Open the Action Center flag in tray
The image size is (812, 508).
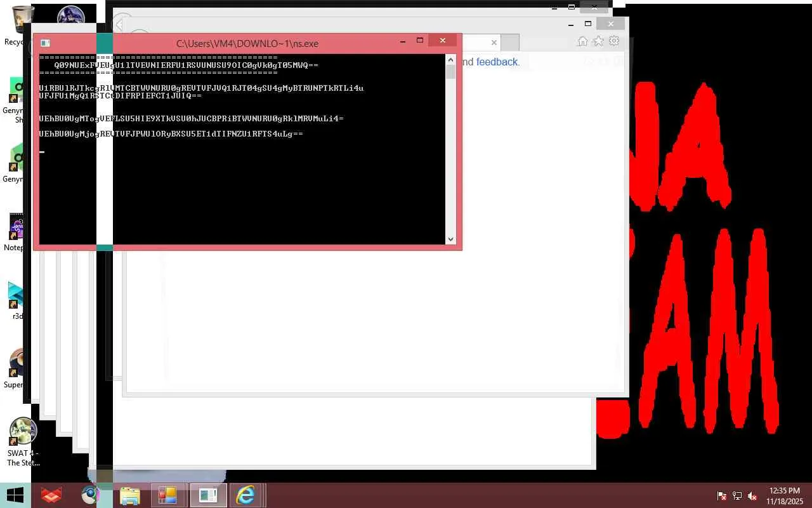pyautogui.click(x=721, y=496)
